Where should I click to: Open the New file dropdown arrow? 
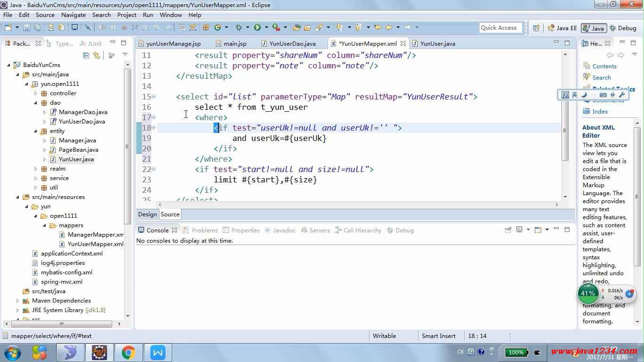[17, 27]
